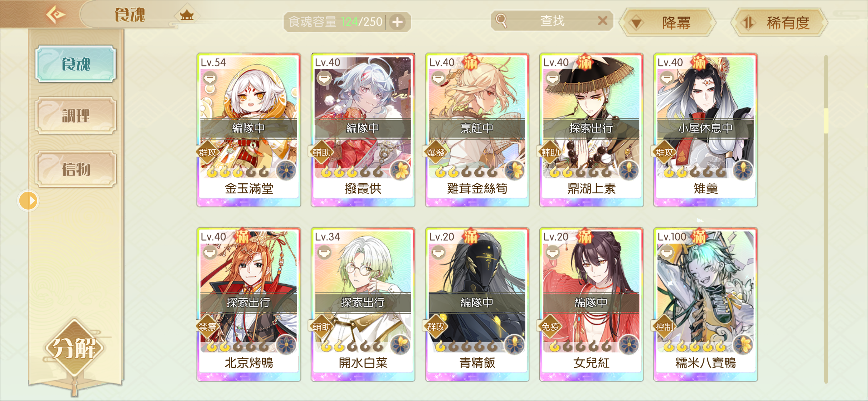
Task: Click the magnifier search icon
Action: (501, 21)
